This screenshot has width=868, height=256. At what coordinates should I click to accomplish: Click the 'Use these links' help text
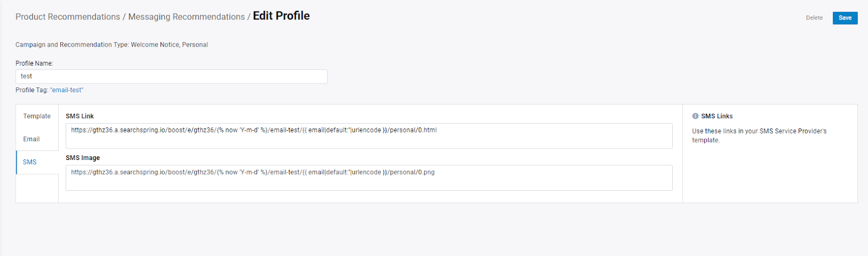(759, 136)
